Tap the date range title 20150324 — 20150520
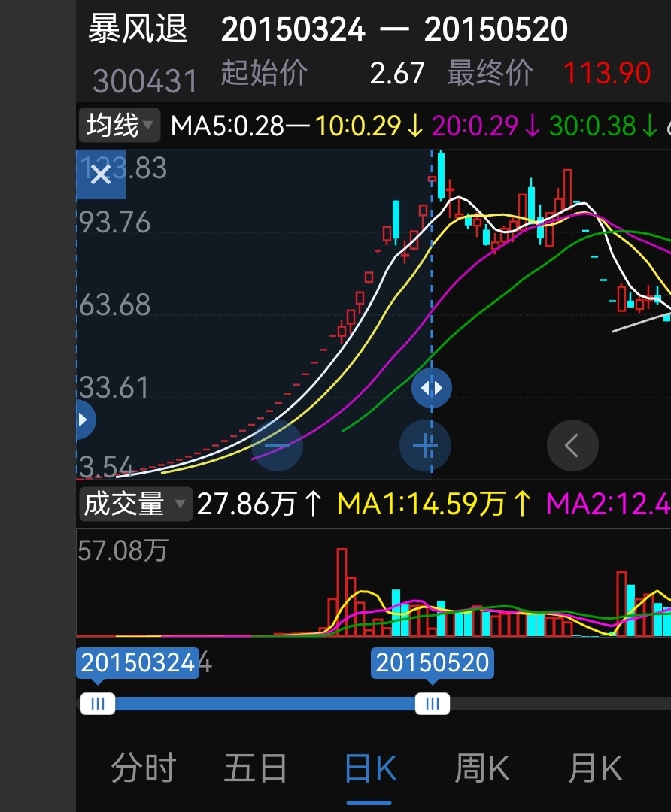Viewport: 671px width, 812px height. click(x=394, y=29)
